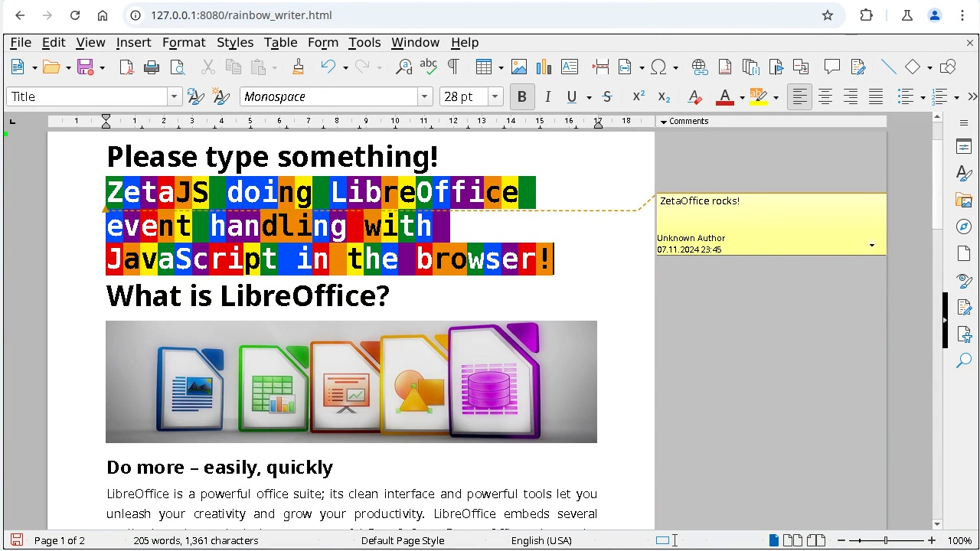Click Clear Direct Formatting icon

point(694,96)
